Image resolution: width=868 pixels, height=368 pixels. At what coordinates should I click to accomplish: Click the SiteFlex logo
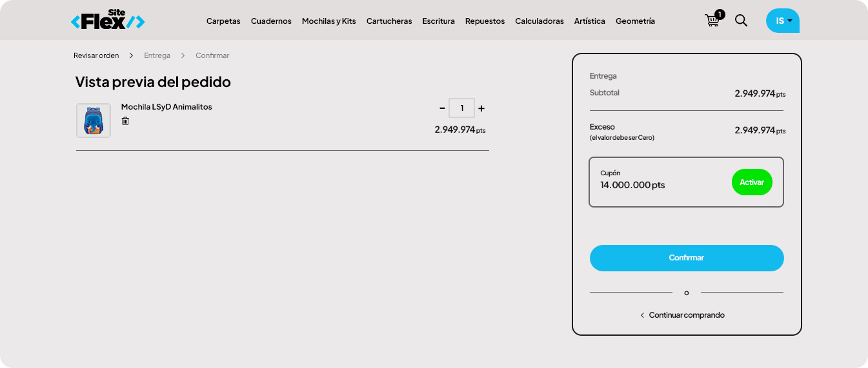pyautogui.click(x=108, y=20)
